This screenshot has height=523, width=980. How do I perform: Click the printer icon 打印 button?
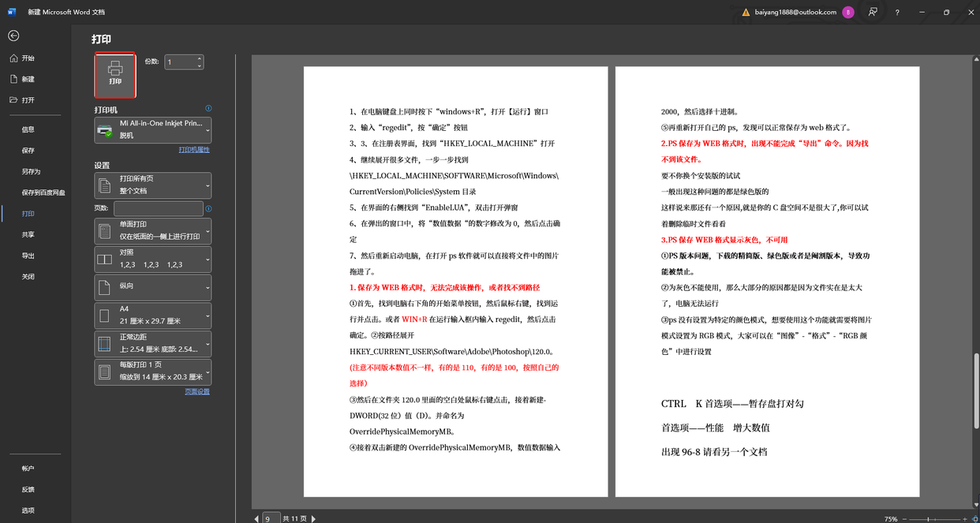coord(115,75)
